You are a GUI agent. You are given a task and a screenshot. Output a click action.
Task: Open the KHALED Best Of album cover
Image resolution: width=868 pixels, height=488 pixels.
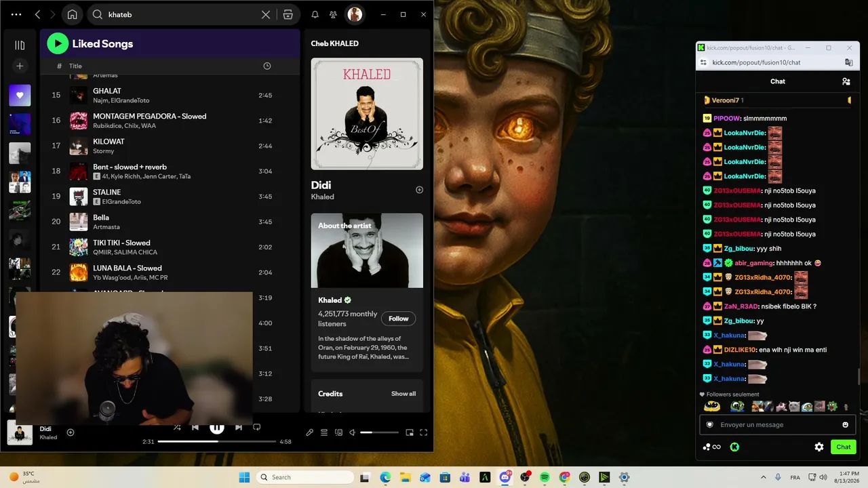point(367,114)
